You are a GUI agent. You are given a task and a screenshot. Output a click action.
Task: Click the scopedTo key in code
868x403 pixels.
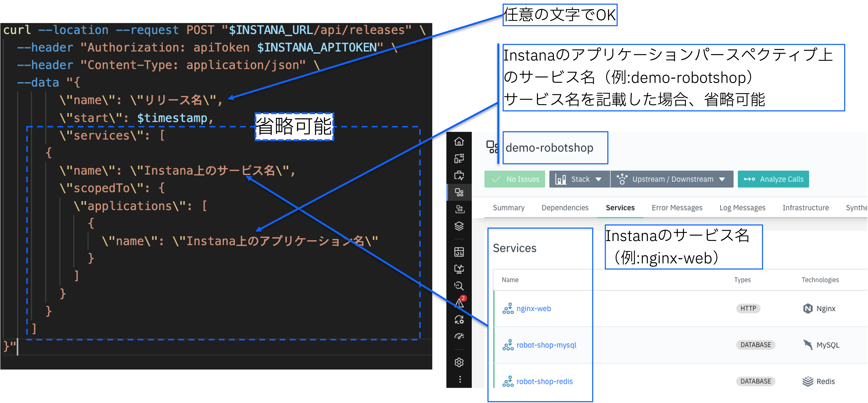pyautogui.click(x=101, y=188)
